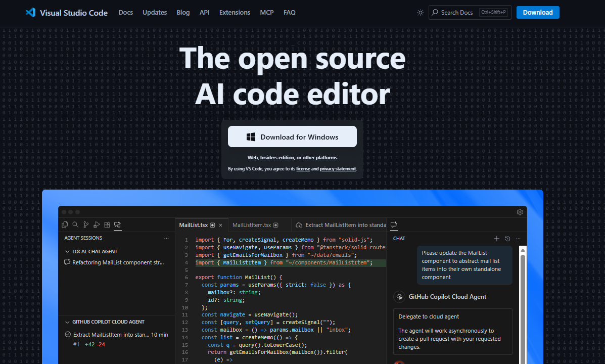Click the magnifier icon in Search Docs
Screen dimensions: 605x364
[435, 12]
